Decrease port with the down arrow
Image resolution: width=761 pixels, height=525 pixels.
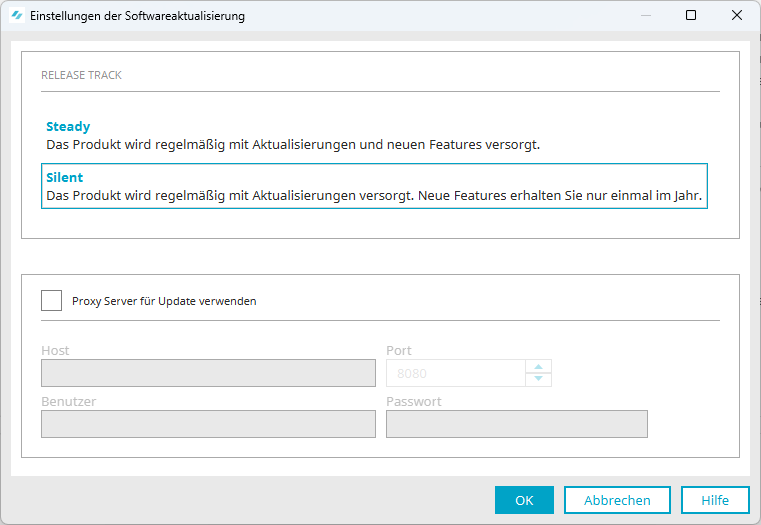(x=538, y=379)
